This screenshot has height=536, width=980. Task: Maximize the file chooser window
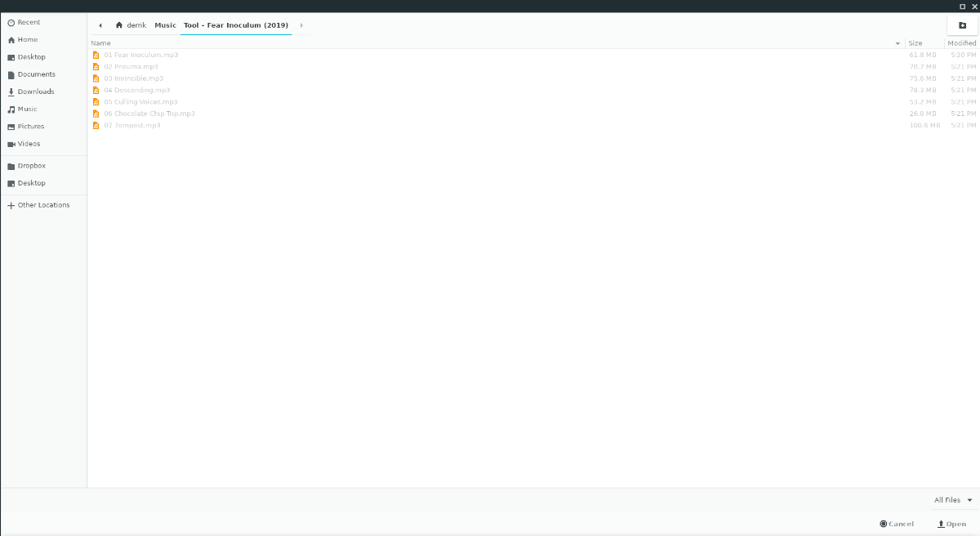(x=962, y=6)
